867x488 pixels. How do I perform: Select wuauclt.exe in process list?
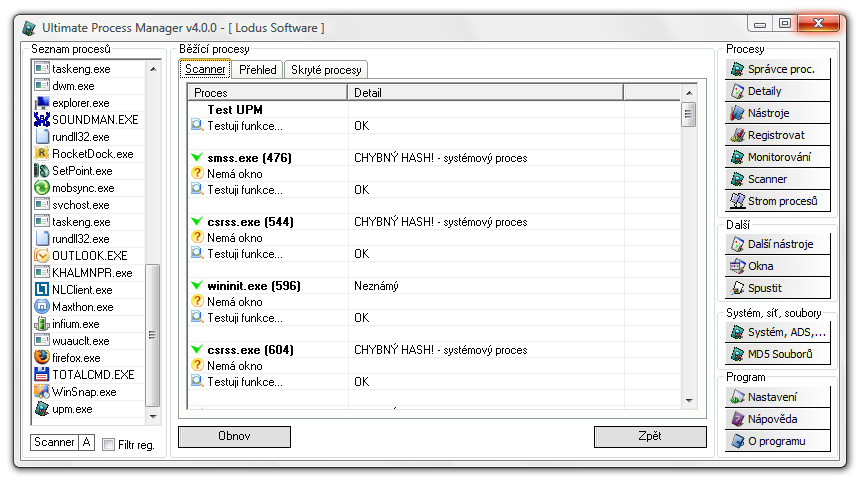(x=88, y=341)
